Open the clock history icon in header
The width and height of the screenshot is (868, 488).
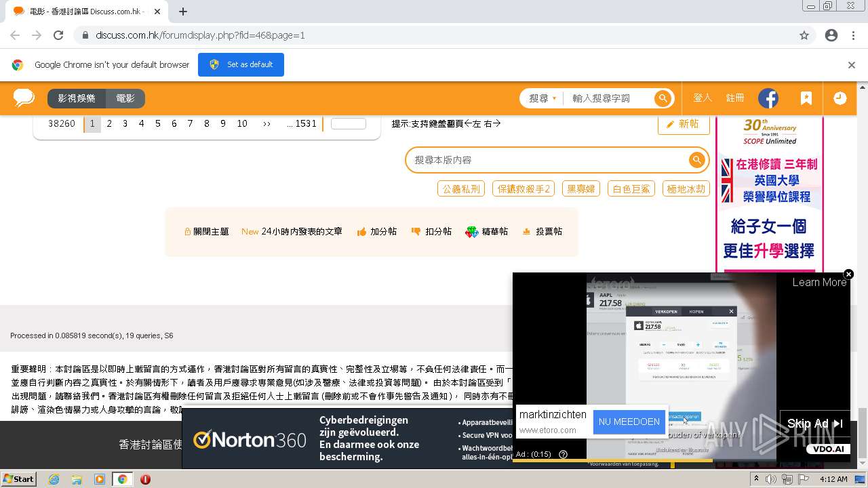pos(840,98)
